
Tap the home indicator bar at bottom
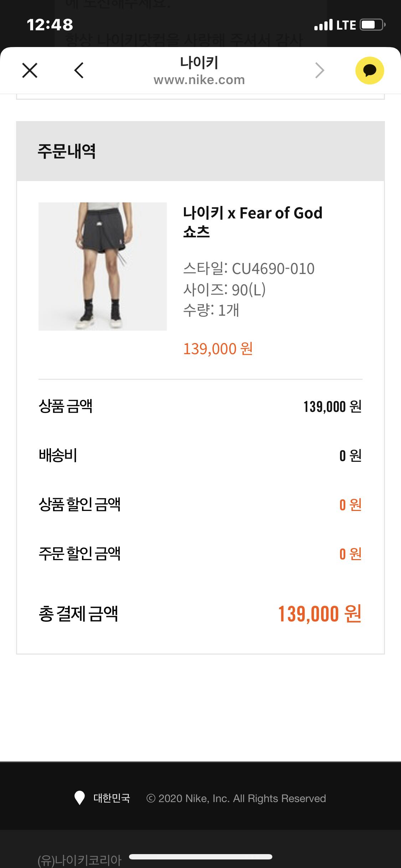pos(201,857)
